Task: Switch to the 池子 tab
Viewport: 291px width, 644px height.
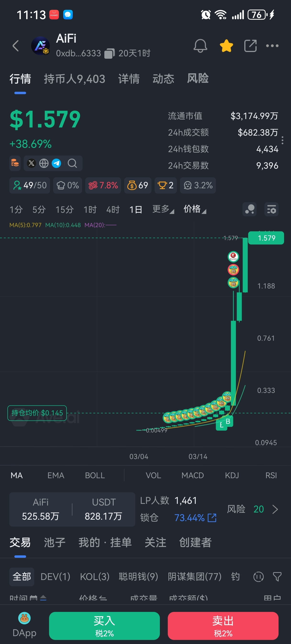Action: [55, 542]
